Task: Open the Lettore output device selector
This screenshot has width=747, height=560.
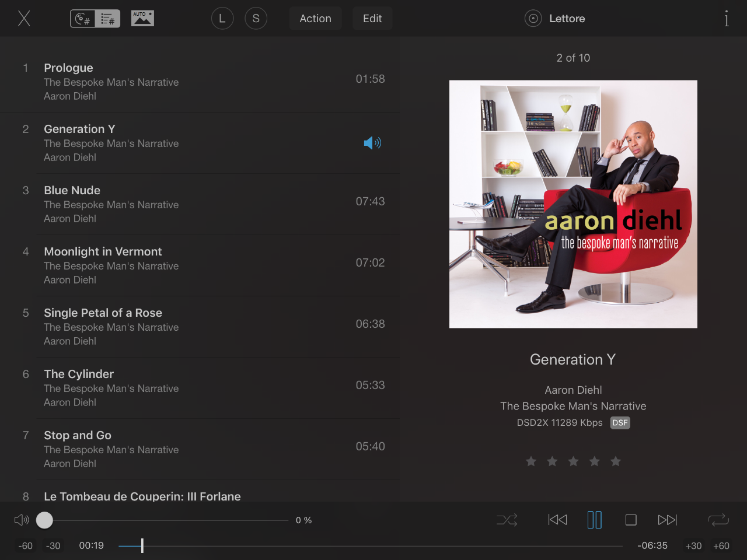Action: pyautogui.click(x=555, y=19)
